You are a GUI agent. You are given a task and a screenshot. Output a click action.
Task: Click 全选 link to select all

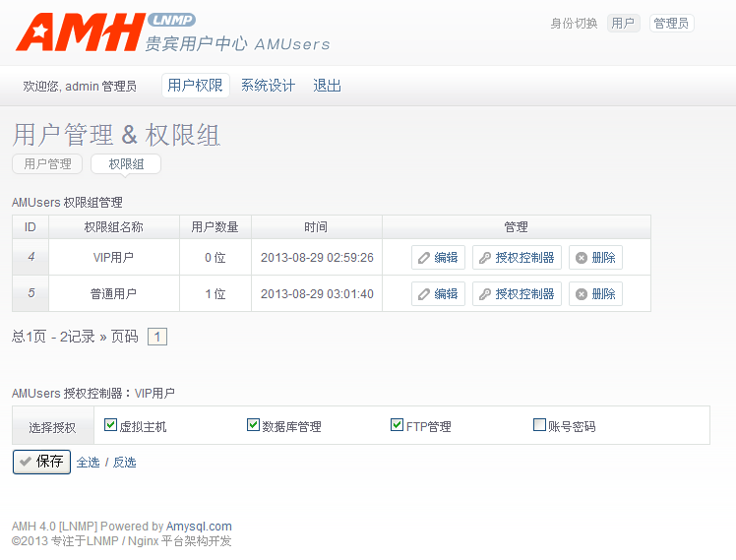click(88, 463)
